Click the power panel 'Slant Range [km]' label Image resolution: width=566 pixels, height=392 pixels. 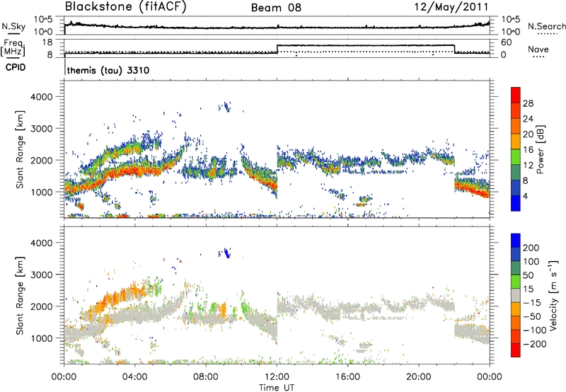(x=20, y=149)
